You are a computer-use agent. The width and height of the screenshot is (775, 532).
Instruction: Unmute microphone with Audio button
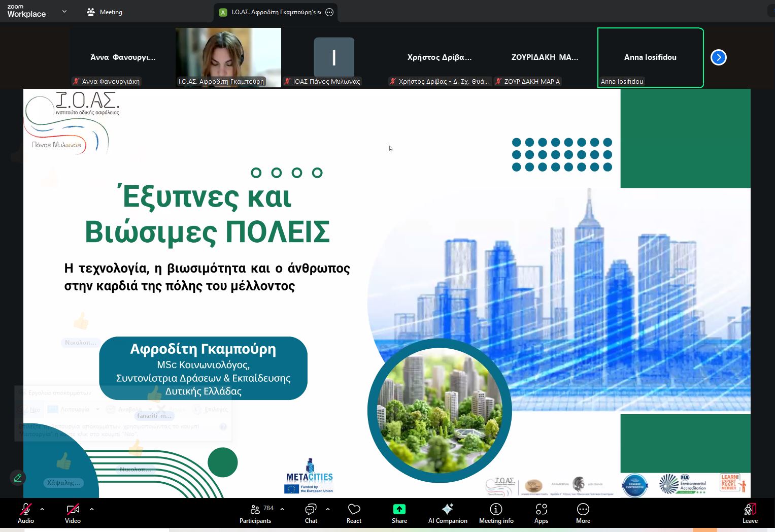tap(25, 509)
